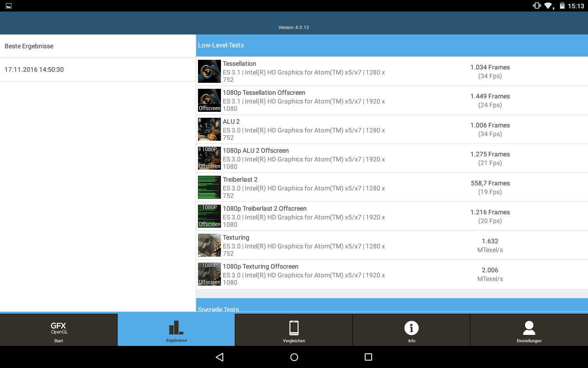Select the 17.11.2016 14:50:30 result entry
This screenshot has width=588, height=368.
98,69
